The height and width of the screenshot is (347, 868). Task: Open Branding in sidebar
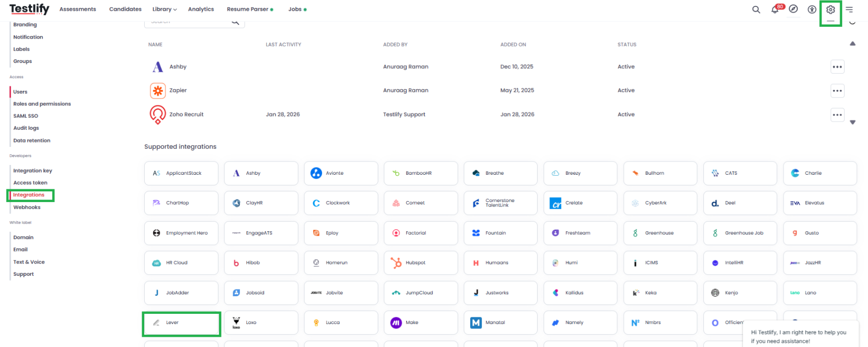coord(25,25)
